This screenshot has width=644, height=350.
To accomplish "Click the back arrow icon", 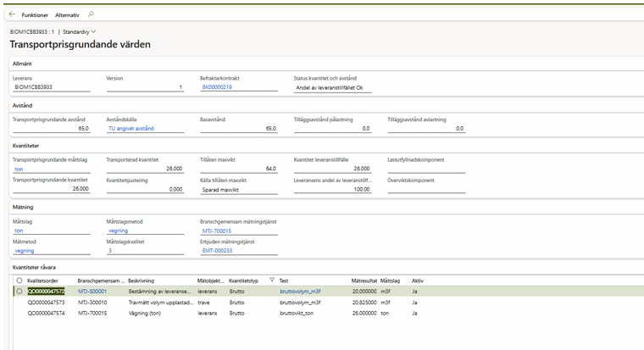I will [12, 15].
